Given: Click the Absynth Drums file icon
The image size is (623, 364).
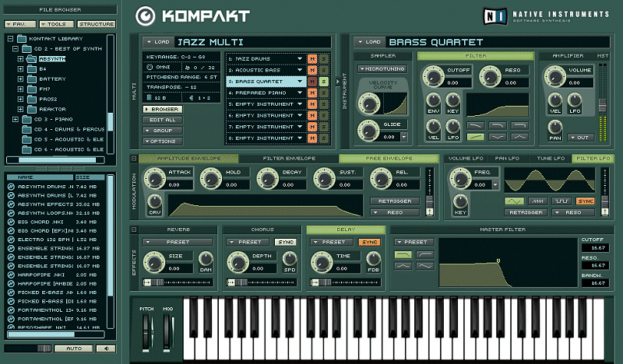Looking at the screenshot, I should [x=11, y=187].
